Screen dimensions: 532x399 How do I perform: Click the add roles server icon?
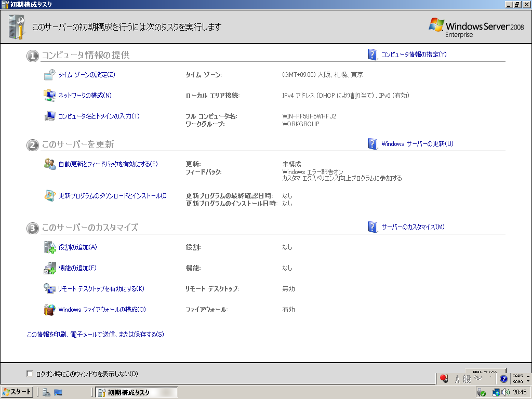click(50, 247)
